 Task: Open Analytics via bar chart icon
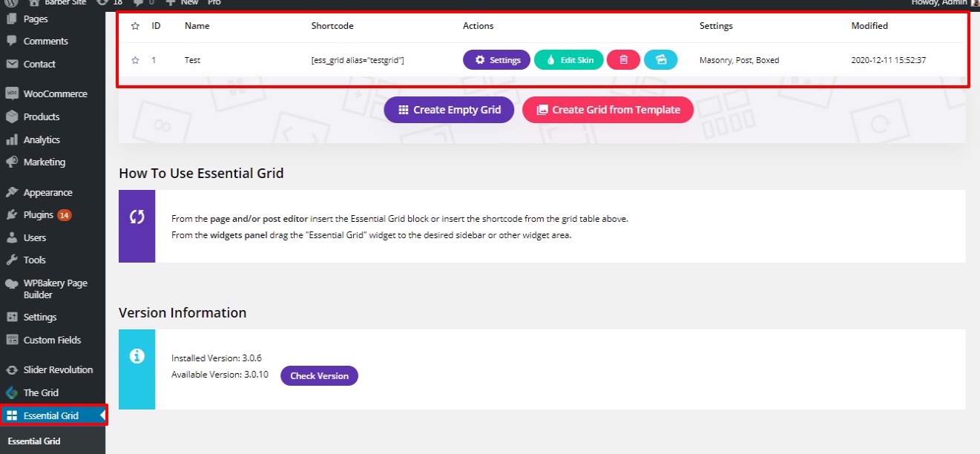pos(12,139)
